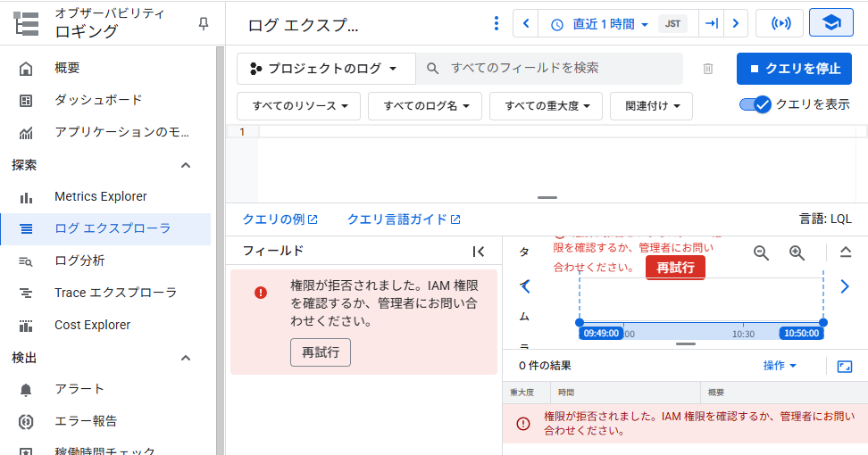Click into query editor line 1
The width and height of the screenshot is (868, 455).
[x=556, y=131]
